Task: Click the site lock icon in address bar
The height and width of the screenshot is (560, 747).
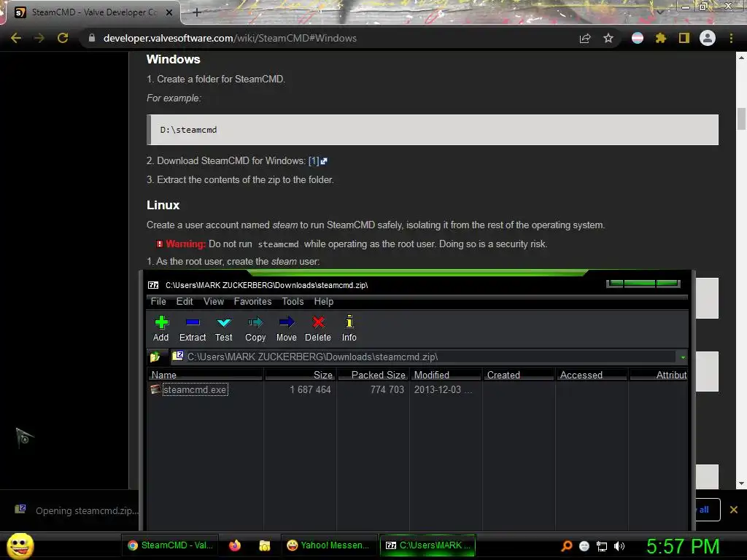Action: (x=92, y=38)
